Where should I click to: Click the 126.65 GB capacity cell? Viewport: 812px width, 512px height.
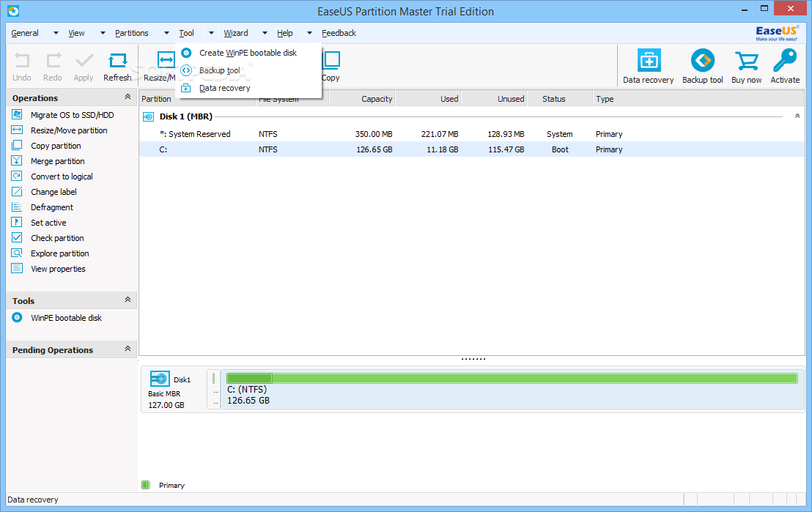pyautogui.click(x=374, y=149)
